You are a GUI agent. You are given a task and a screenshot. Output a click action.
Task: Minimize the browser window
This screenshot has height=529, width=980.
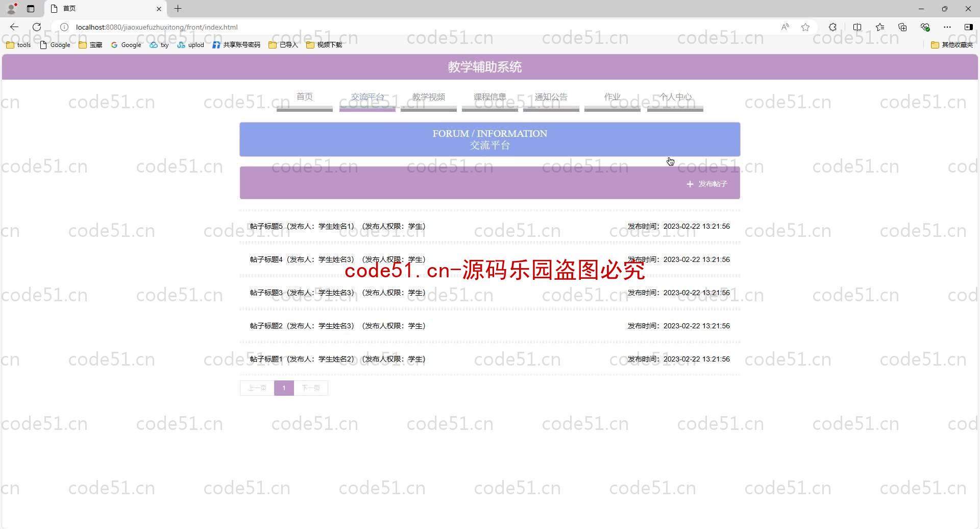(921, 9)
